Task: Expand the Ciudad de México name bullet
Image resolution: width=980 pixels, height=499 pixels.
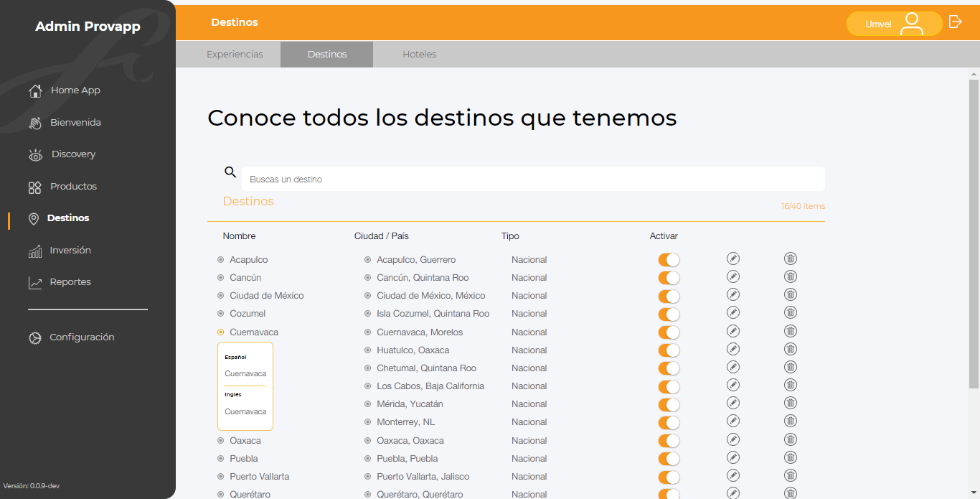Action: tap(221, 296)
